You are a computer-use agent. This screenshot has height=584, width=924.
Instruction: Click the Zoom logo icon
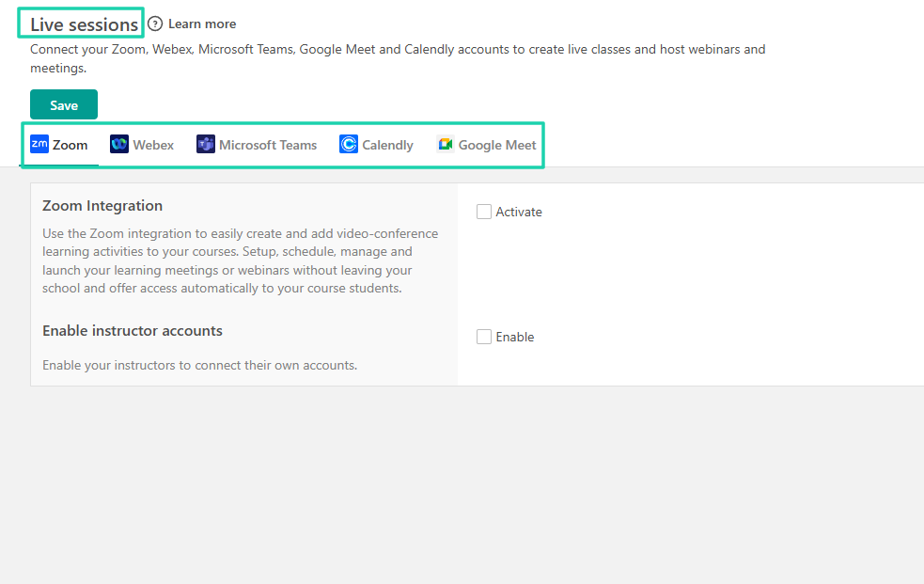[x=39, y=144]
